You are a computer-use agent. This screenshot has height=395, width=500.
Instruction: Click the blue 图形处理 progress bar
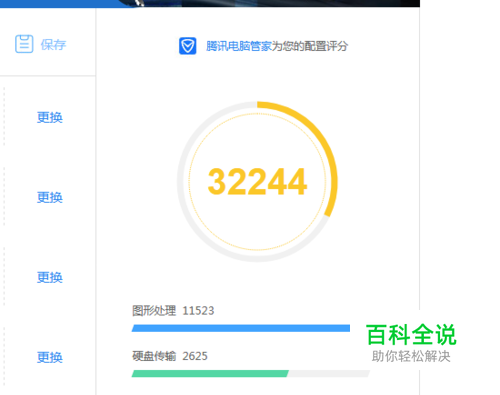pyautogui.click(x=241, y=328)
